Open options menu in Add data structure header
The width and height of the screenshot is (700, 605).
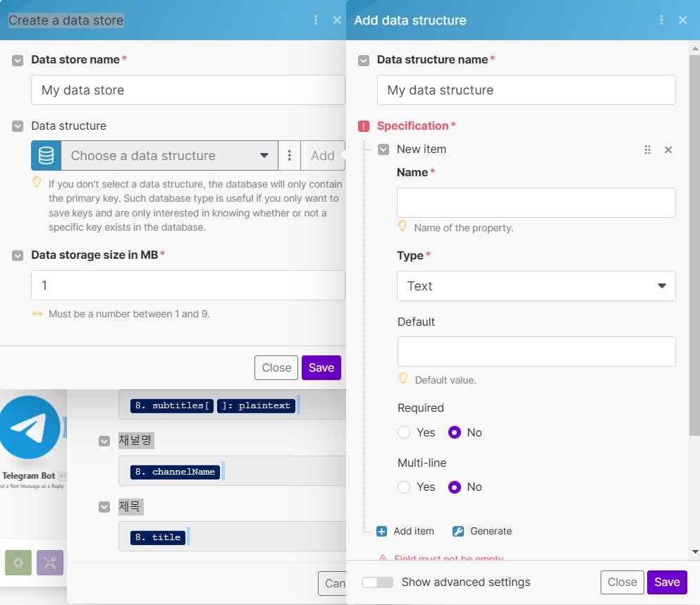click(661, 20)
